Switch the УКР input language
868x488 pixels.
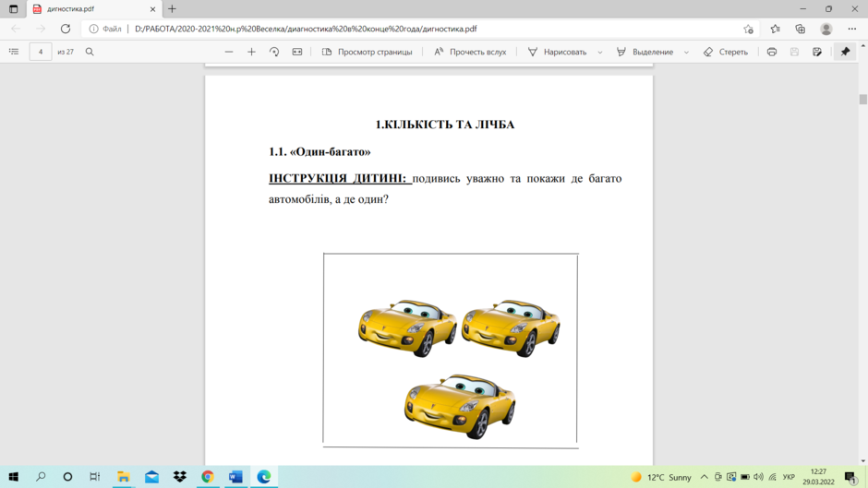(789, 477)
